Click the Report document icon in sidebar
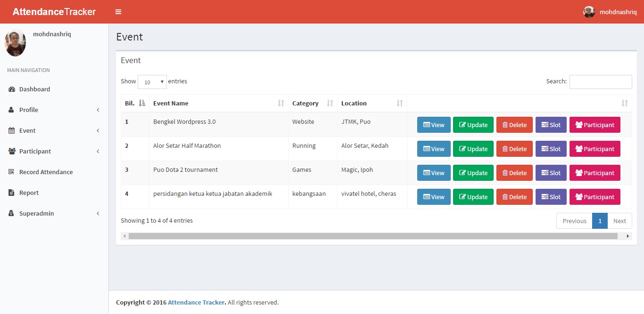Image resolution: width=644 pixels, height=314 pixels. coord(11,193)
